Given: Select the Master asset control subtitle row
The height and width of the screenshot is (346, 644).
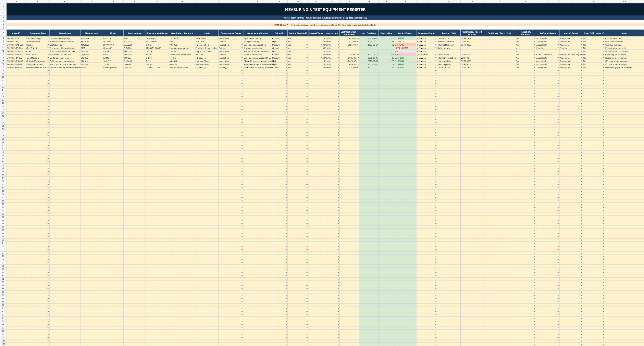Looking at the screenshot, I should tap(325, 18).
